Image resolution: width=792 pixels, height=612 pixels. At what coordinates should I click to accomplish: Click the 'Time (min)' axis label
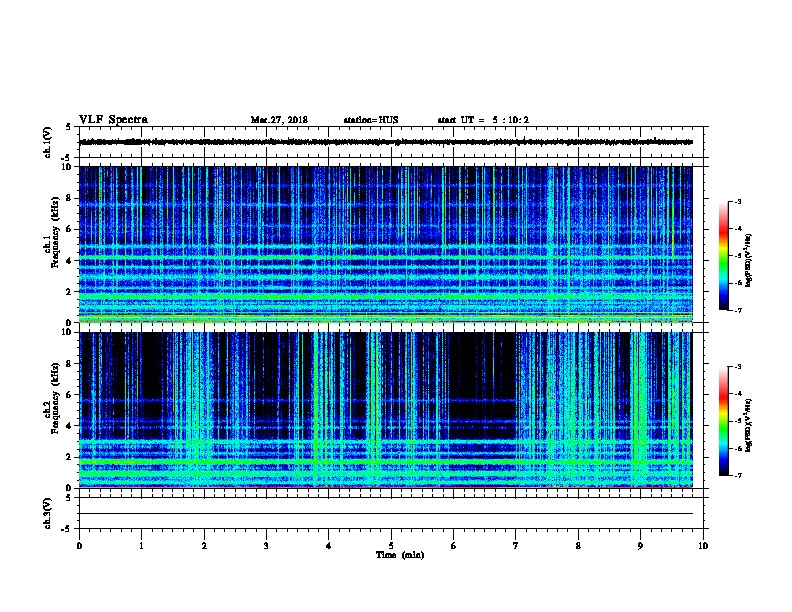click(400, 555)
